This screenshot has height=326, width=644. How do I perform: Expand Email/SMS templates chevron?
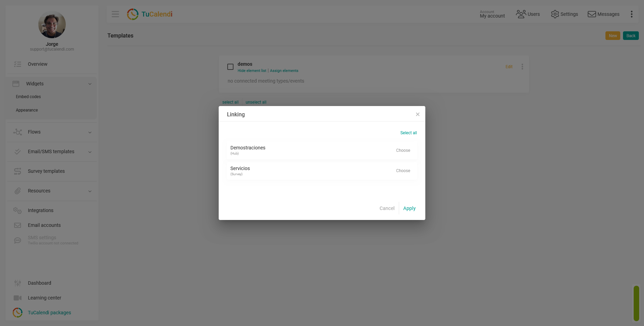pos(90,152)
